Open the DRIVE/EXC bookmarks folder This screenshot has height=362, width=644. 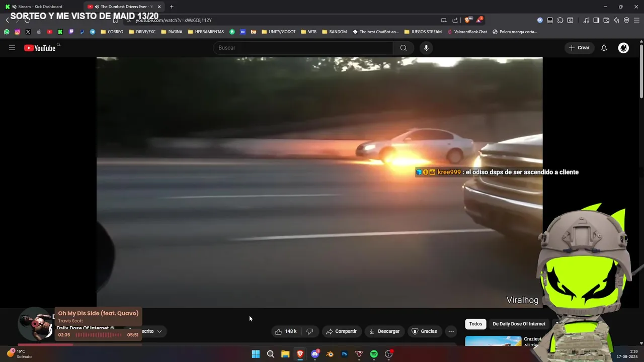[x=142, y=32]
